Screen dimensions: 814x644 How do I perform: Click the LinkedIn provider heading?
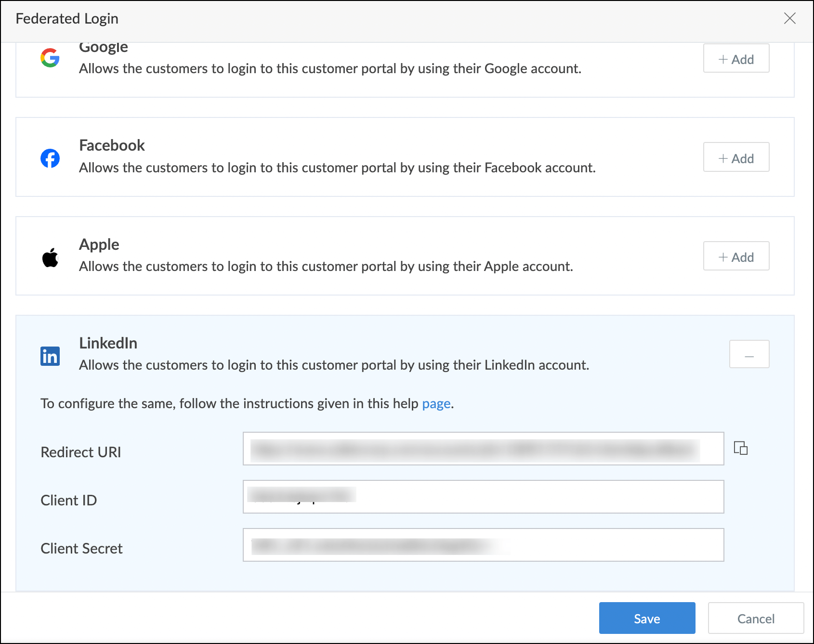point(108,343)
